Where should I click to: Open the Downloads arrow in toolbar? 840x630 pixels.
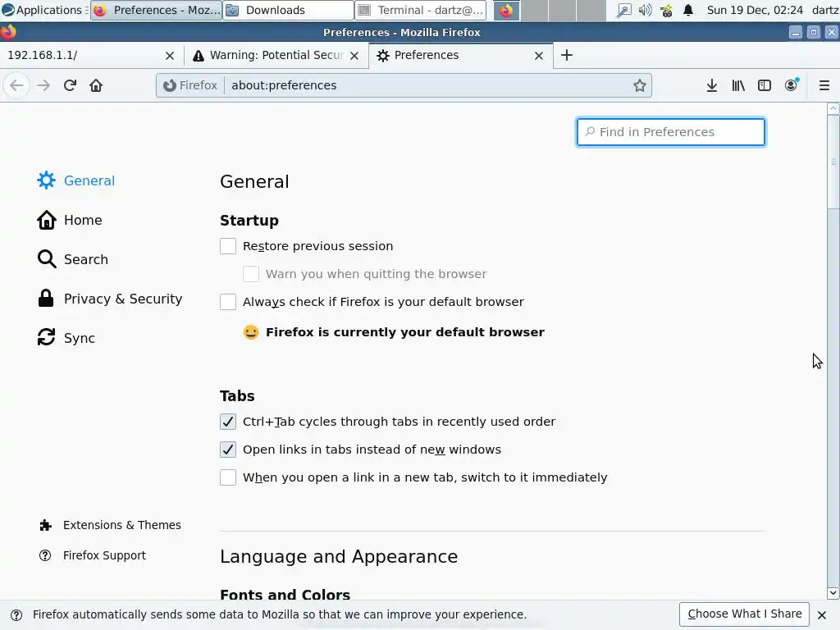coord(711,85)
